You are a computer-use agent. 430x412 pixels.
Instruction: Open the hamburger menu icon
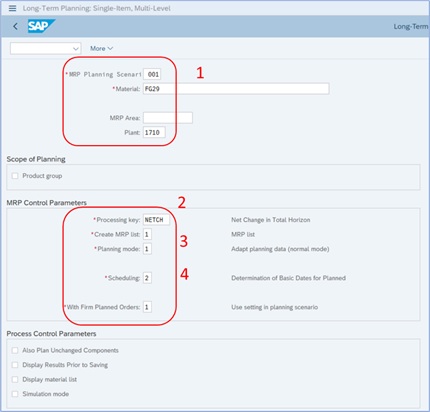pos(12,8)
